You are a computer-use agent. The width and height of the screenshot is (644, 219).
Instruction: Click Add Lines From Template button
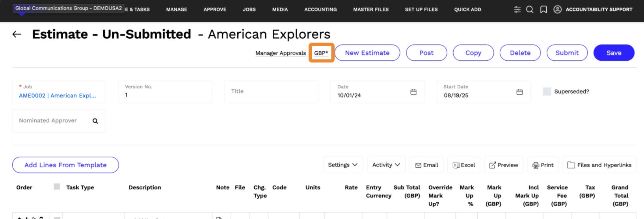[x=65, y=165]
